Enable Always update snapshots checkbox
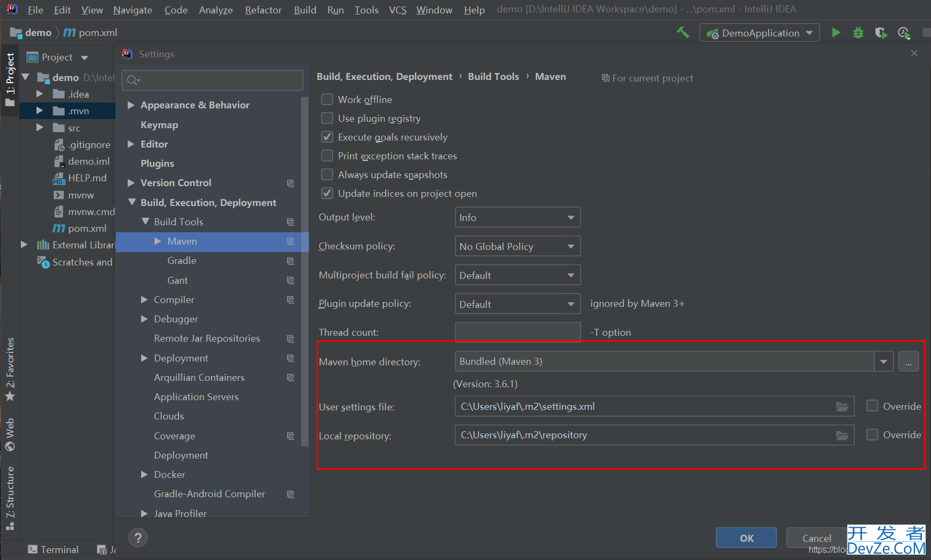 pyautogui.click(x=327, y=174)
